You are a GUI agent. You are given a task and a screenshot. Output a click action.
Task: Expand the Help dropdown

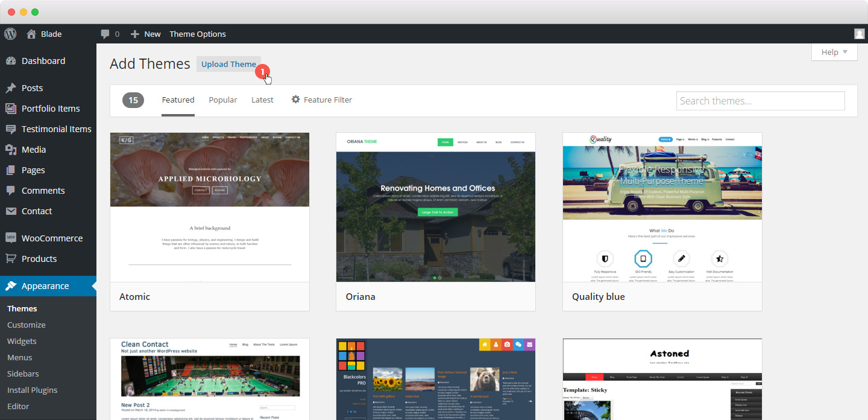(x=834, y=52)
